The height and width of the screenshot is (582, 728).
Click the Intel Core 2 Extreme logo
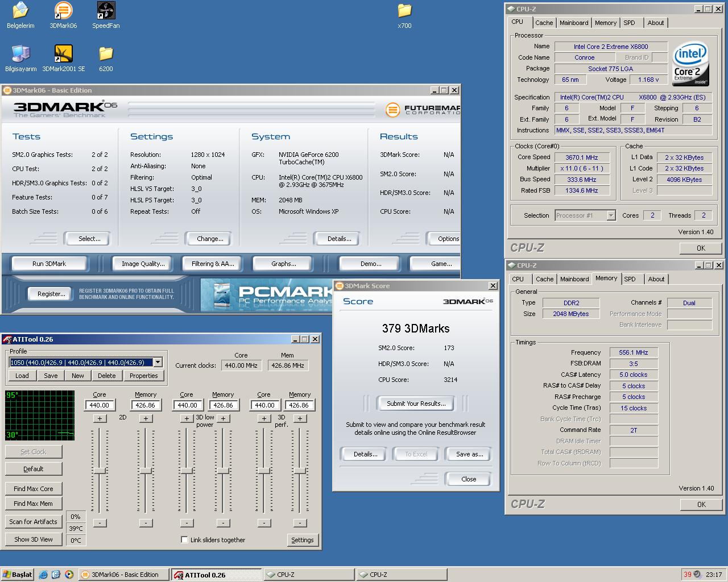(690, 63)
